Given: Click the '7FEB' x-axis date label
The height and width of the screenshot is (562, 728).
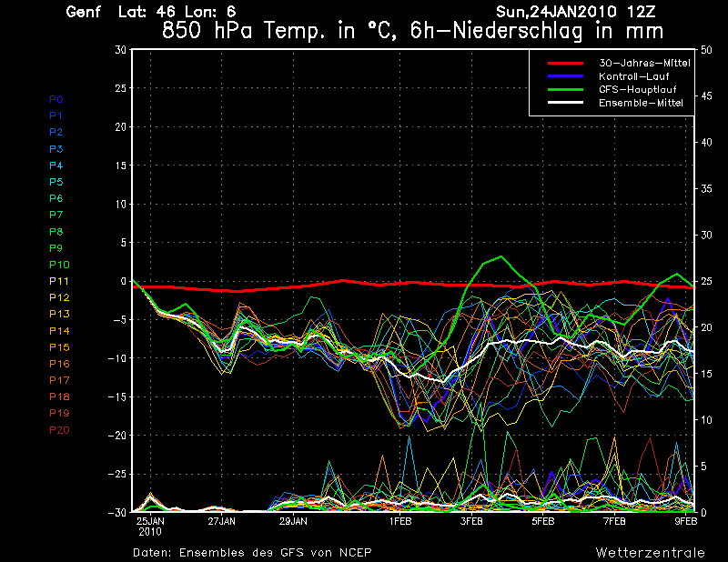Looking at the screenshot, I should pos(615,521).
